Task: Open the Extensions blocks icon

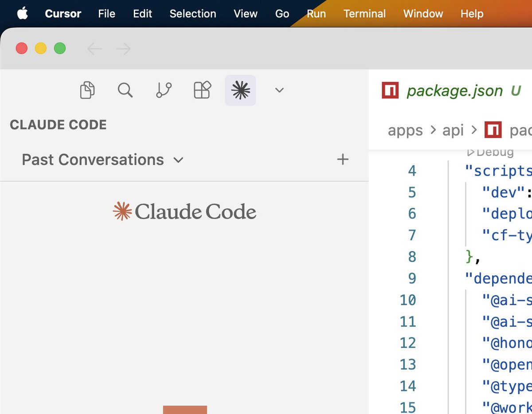Action: pyautogui.click(x=203, y=90)
